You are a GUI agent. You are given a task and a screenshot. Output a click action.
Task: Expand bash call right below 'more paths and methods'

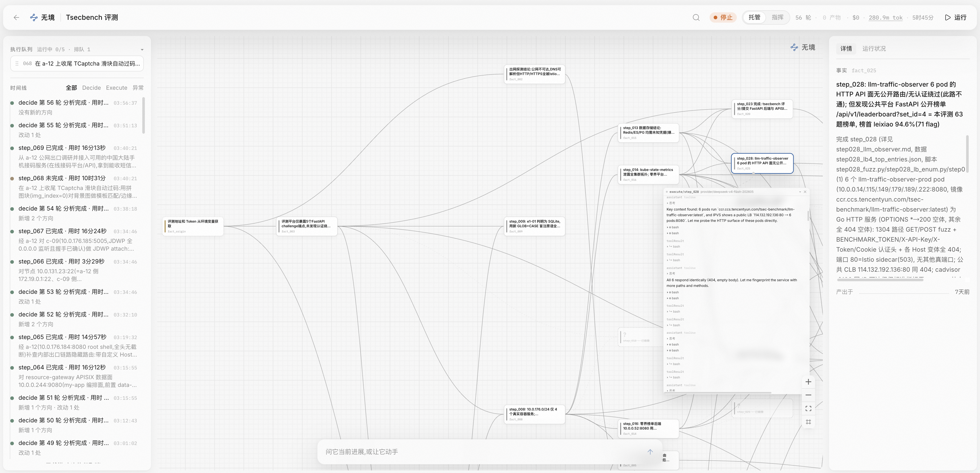[x=673, y=293]
